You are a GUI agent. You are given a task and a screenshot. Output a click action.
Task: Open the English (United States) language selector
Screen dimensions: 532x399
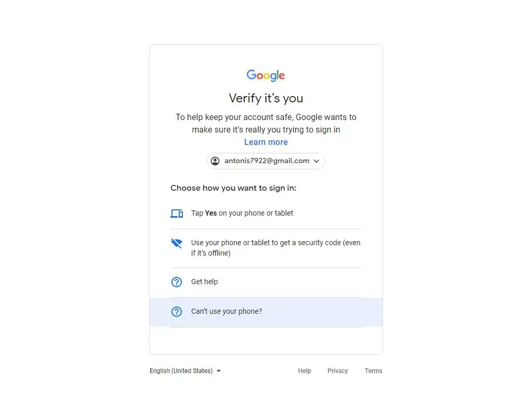point(185,371)
